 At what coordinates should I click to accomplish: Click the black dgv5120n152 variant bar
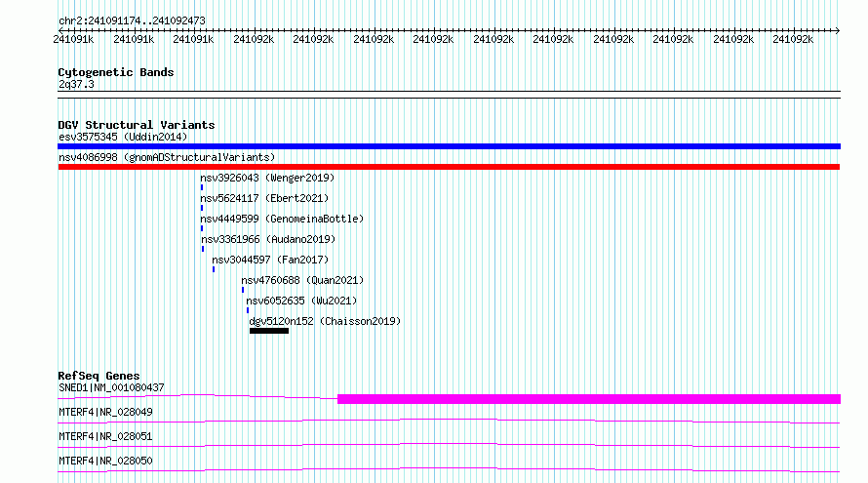(x=269, y=331)
